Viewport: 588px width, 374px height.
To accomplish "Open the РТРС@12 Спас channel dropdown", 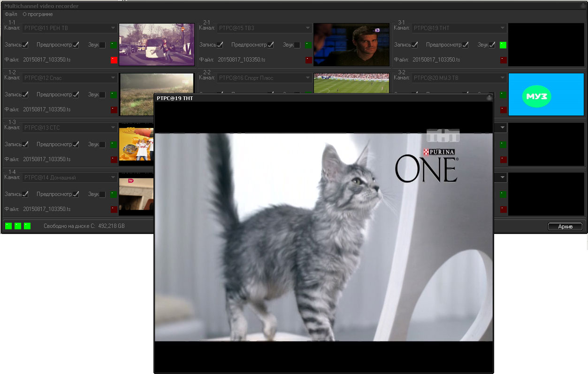I will pyautogui.click(x=69, y=78).
